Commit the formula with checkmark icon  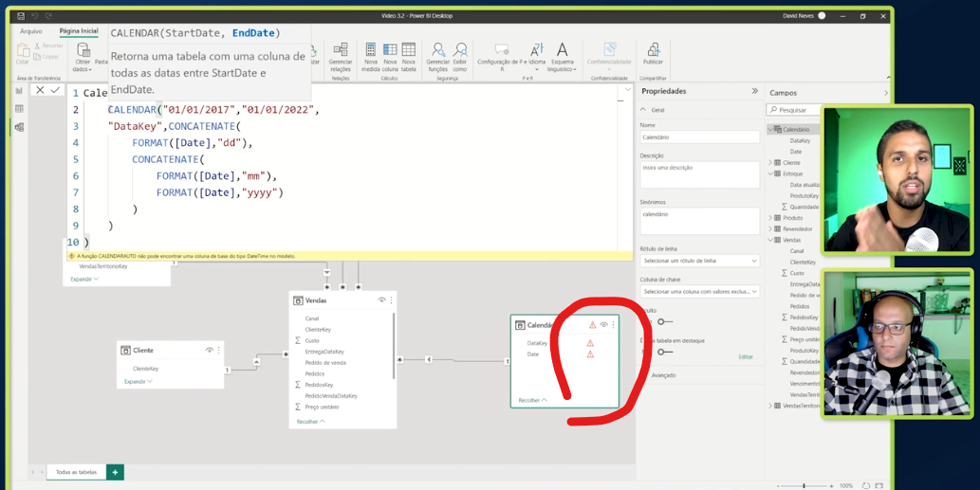coord(55,90)
